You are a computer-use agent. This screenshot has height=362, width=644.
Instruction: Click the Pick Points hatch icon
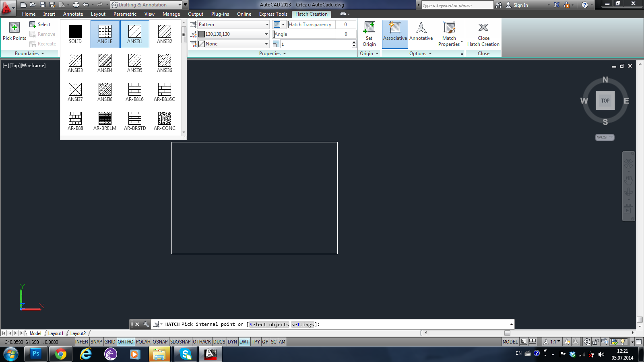point(14,28)
